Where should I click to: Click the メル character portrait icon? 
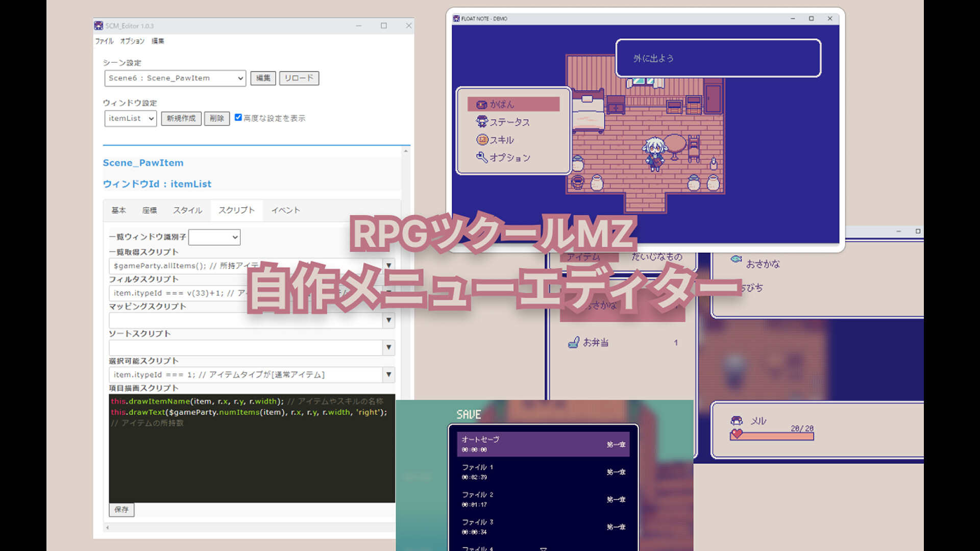click(736, 421)
